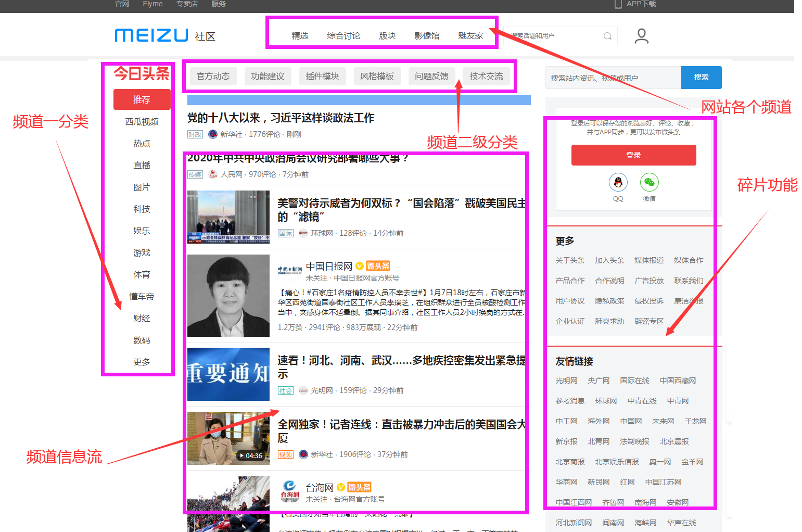
Task: Play the 04:36 video thumbnail
Action: pyautogui.click(x=228, y=438)
